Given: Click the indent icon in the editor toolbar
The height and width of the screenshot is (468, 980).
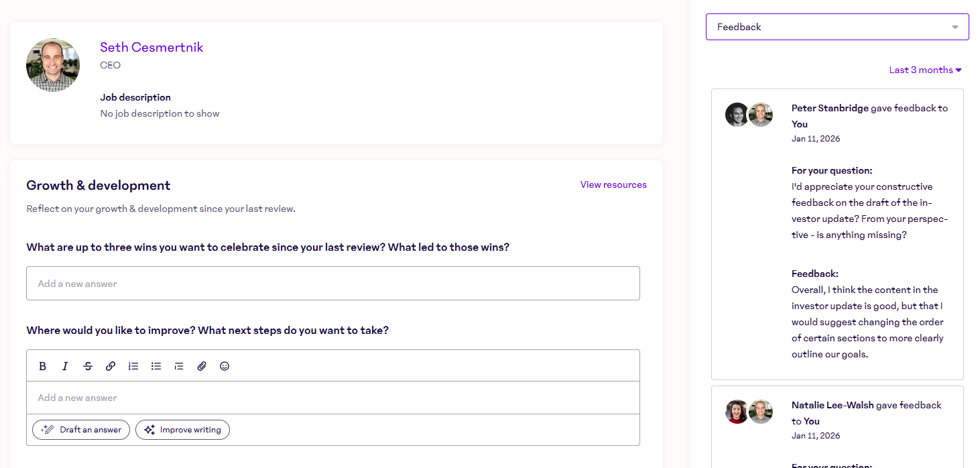Looking at the screenshot, I should [179, 366].
